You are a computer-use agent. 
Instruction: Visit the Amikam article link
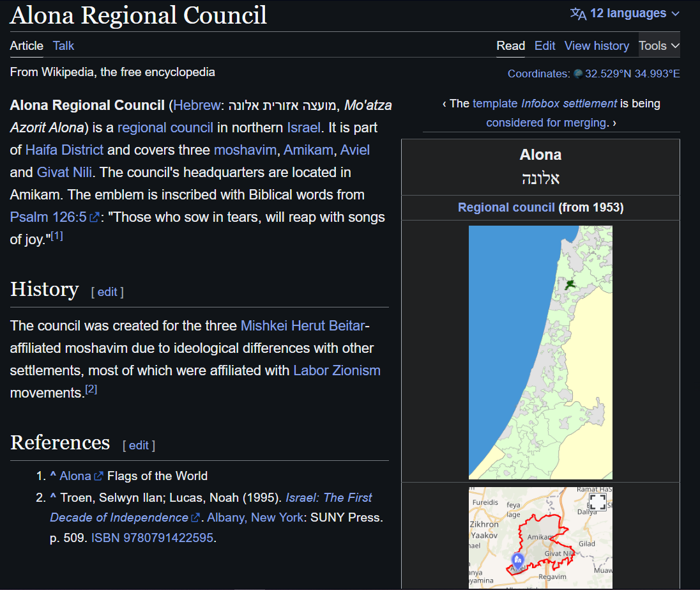[x=308, y=150]
